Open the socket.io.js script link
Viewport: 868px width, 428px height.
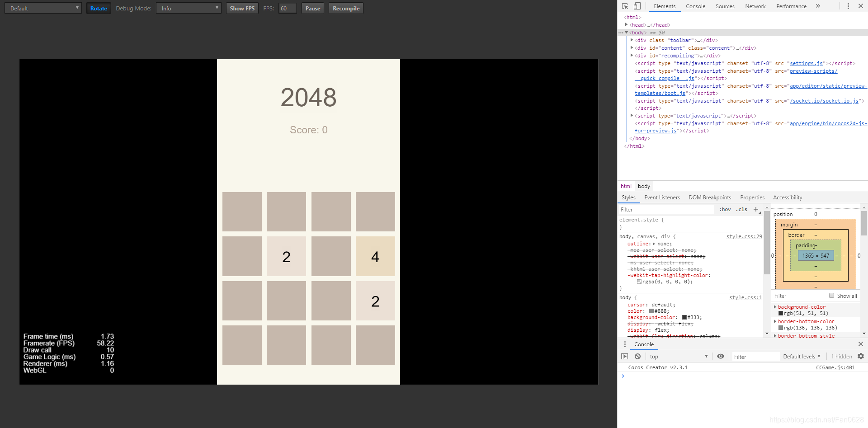[x=824, y=101]
